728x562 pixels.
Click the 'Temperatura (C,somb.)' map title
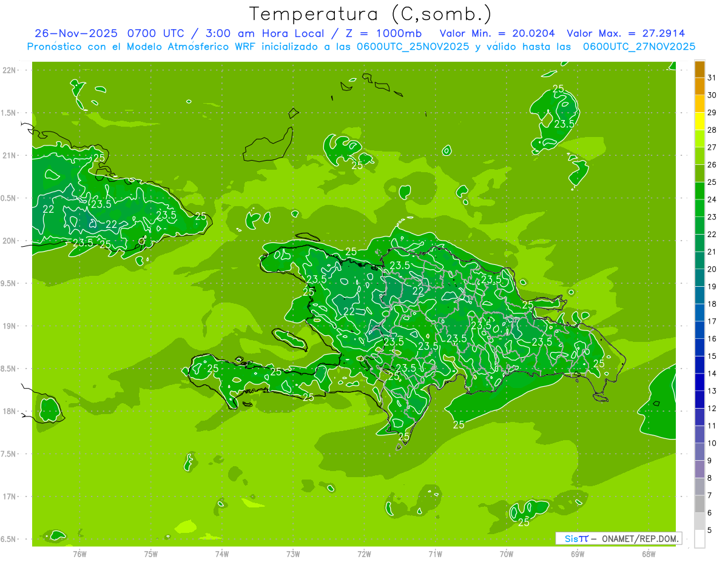pos(371,14)
